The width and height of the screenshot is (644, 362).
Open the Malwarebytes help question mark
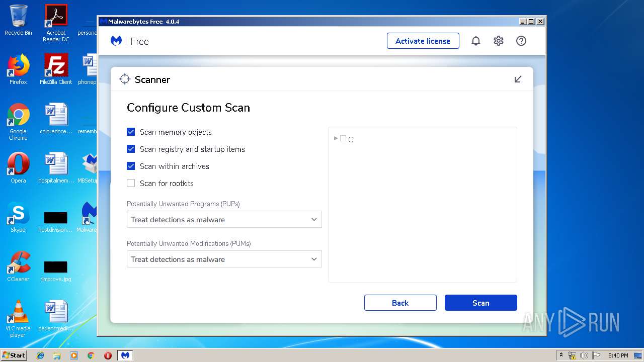tap(521, 41)
